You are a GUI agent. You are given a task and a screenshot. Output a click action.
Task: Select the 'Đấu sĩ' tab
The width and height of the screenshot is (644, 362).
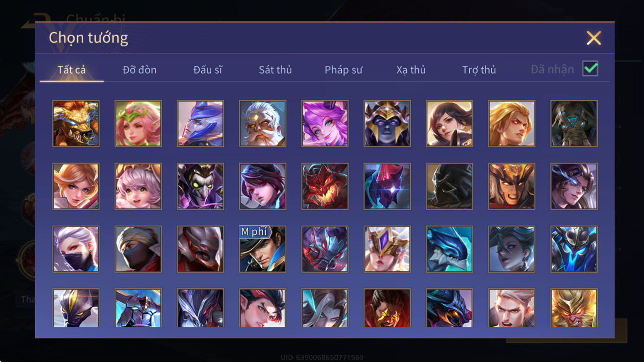208,70
